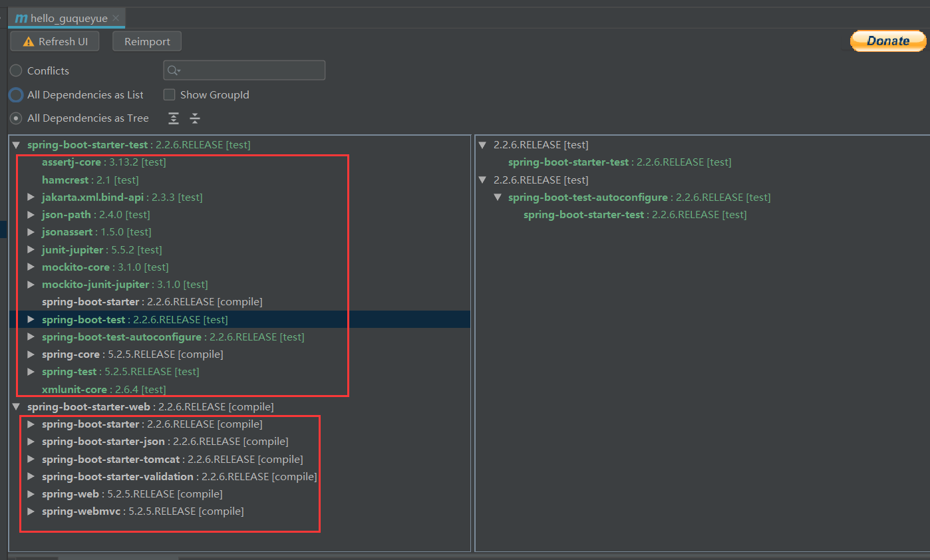Viewport: 930px width, 560px height.
Task: Enable the Show GroupId checkbox
Action: pyautogui.click(x=169, y=94)
